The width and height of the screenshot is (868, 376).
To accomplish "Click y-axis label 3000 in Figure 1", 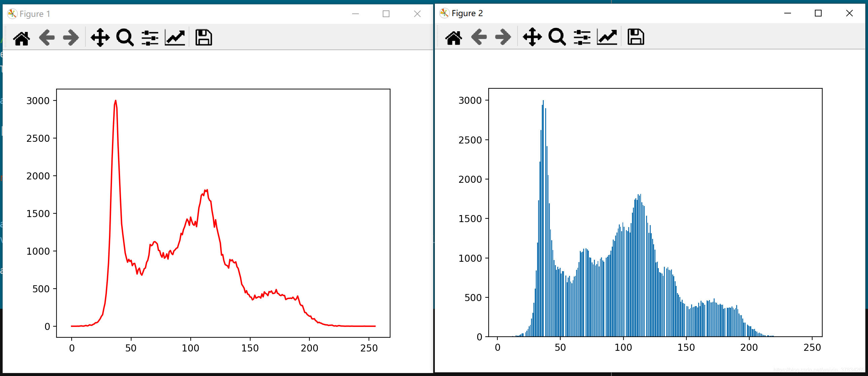I will point(38,101).
